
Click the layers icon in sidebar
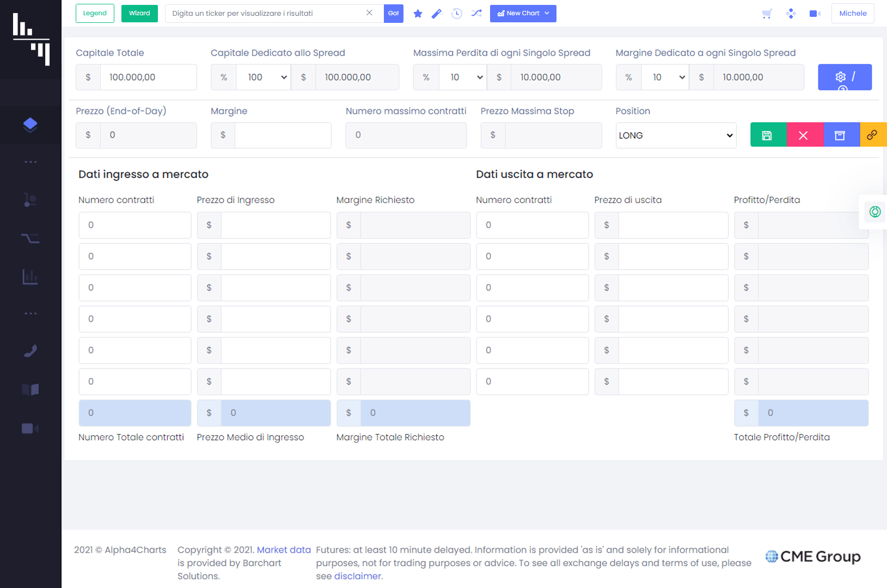[30, 125]
